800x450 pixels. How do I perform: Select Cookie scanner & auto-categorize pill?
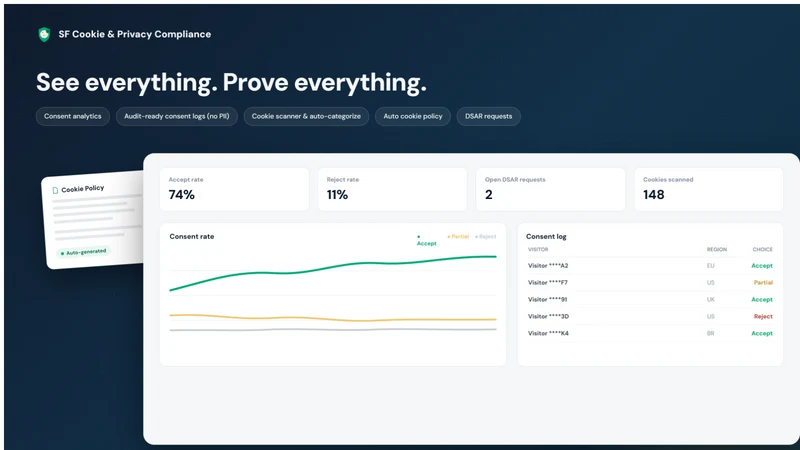(x=306, y=116)
